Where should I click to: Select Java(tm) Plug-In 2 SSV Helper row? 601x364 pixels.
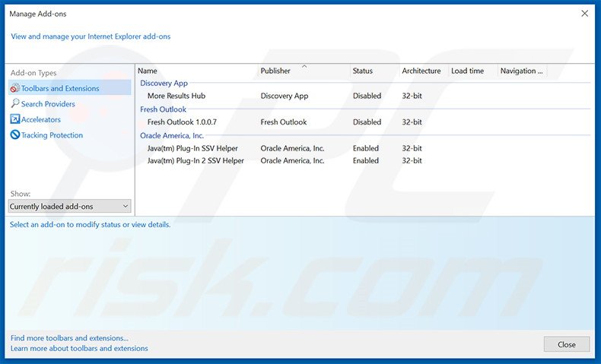click(196, 160)
